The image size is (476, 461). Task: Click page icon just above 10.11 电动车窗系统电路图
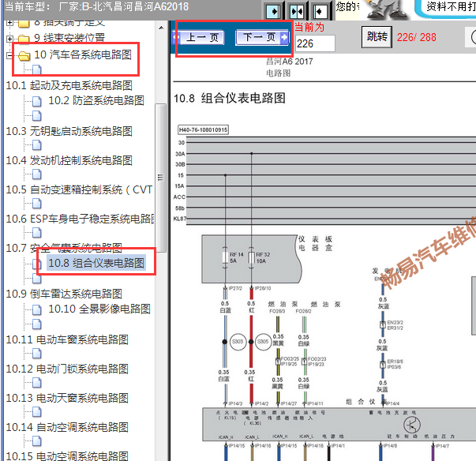pyautogui.click(x=37, y=324)
